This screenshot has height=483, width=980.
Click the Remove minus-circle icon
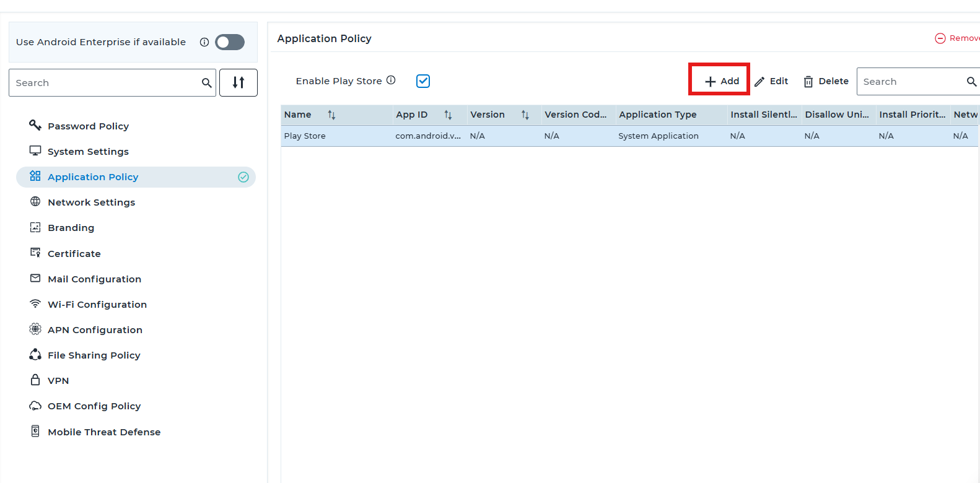(940, 38)
